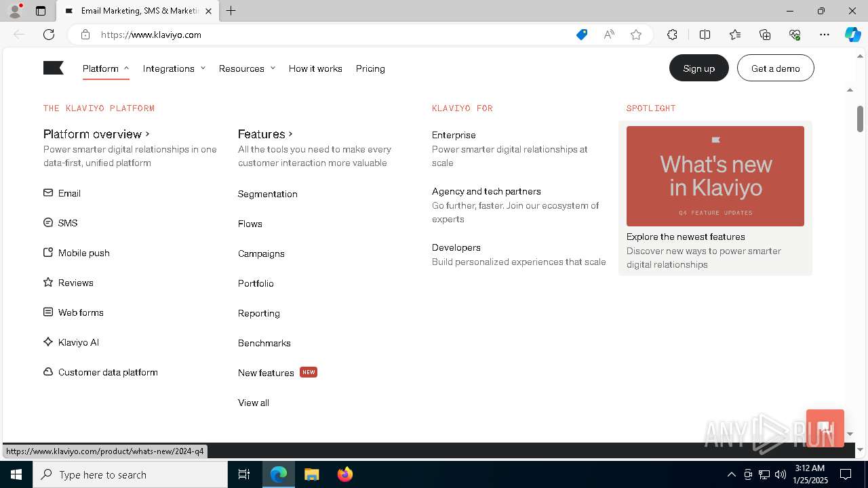Click the page vertical scrollbar thumb
Viewport: 868px width, 488px height.
coord(860,119)
